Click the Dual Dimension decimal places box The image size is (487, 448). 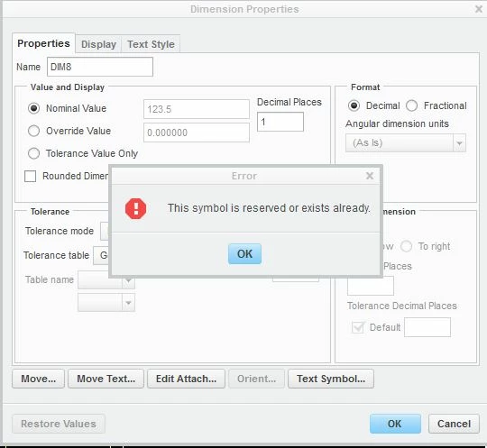[x=371, y=286]
